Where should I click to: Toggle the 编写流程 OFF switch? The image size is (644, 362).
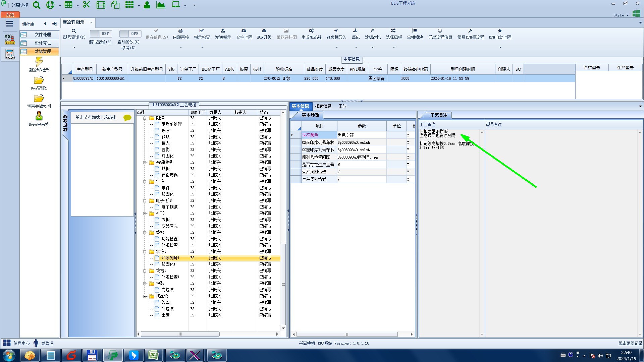(x=100, y=34)
